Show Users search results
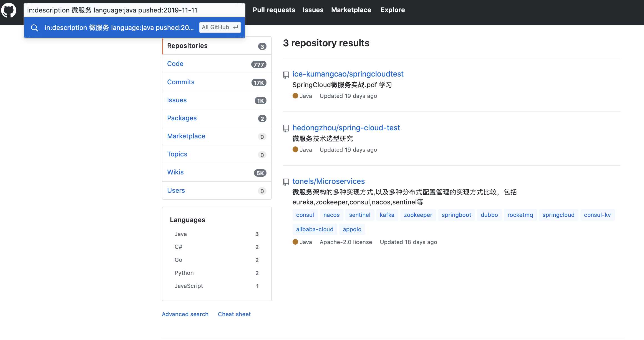 [217, 191]
